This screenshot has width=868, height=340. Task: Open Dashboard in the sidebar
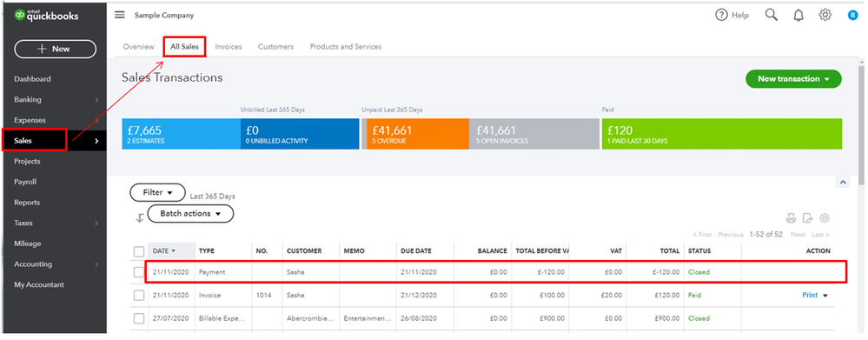[x=33, y=79]
